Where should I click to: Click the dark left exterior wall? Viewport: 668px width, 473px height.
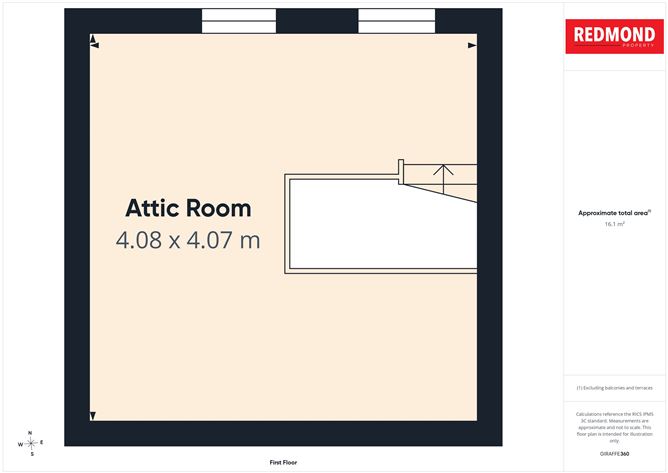click(77, 227)
